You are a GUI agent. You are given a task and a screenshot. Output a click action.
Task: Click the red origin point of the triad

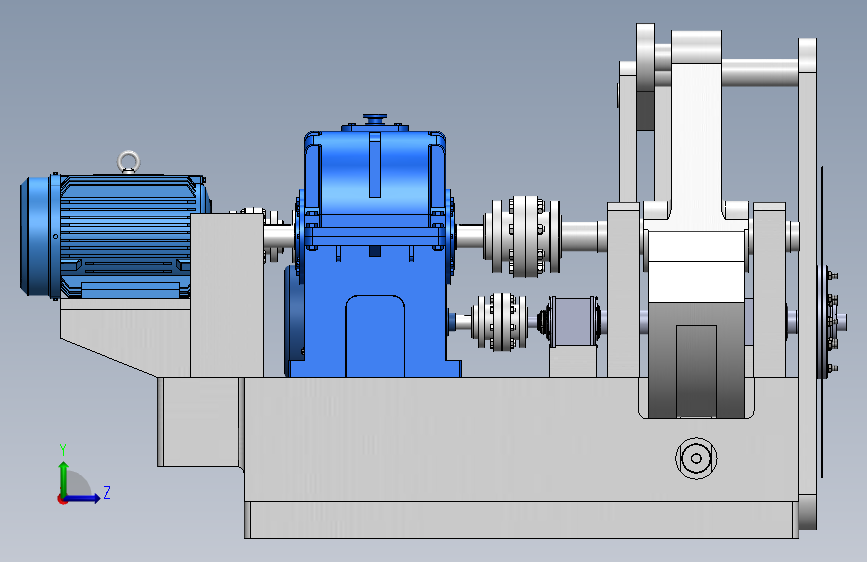coord(61,499)
